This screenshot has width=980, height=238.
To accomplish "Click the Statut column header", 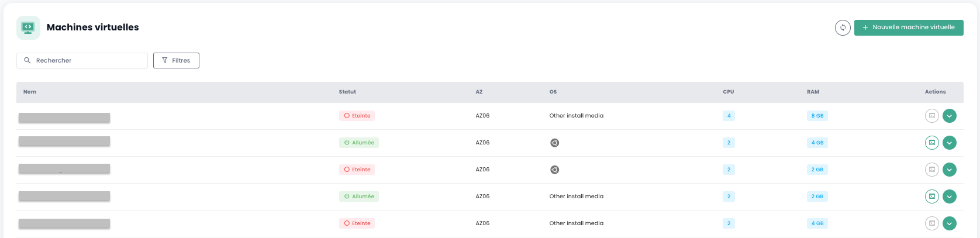I will 347,92.
